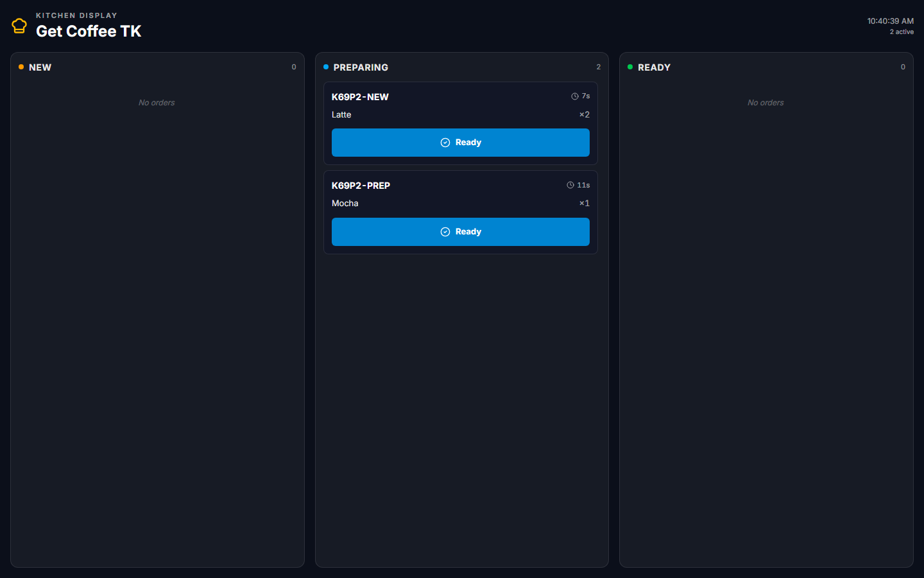Click the K69P2-PREP order ID
This screenshot has height=578, width=924.
(361, 186)
